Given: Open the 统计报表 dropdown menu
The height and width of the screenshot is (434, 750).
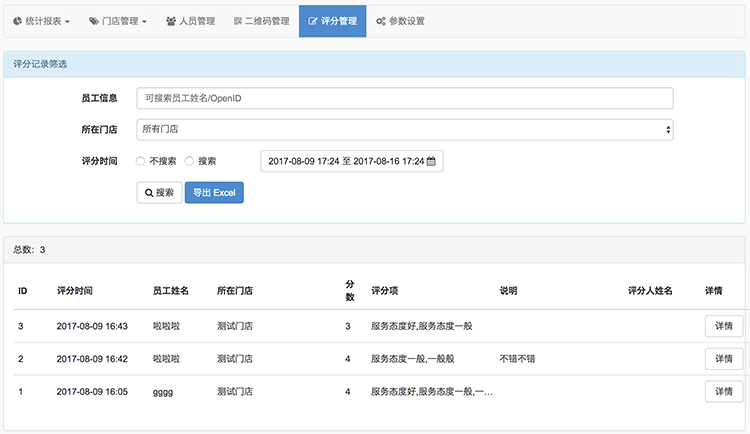Looking at the screenshot, I should 42,21.
